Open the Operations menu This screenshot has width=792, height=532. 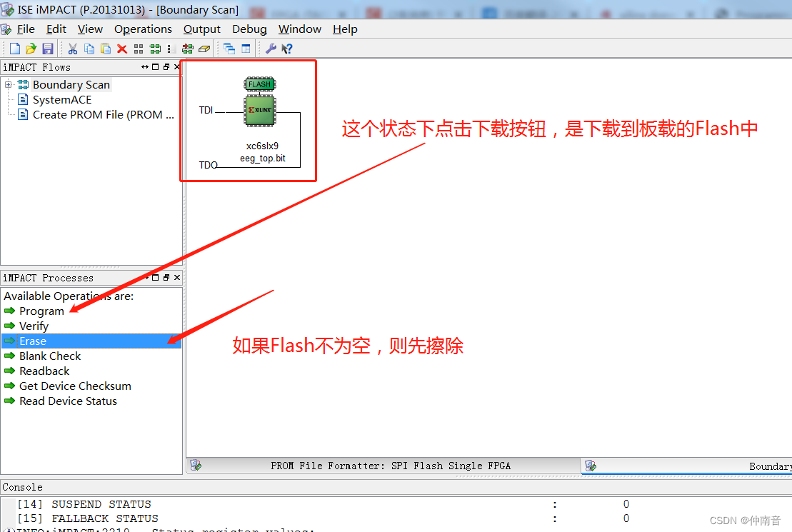(143, 29)
